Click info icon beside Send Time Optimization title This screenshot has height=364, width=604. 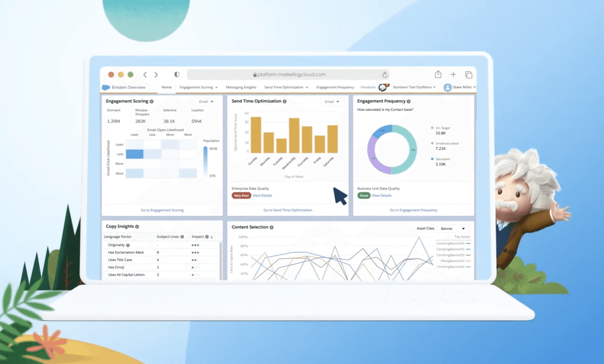pos(284,101)
